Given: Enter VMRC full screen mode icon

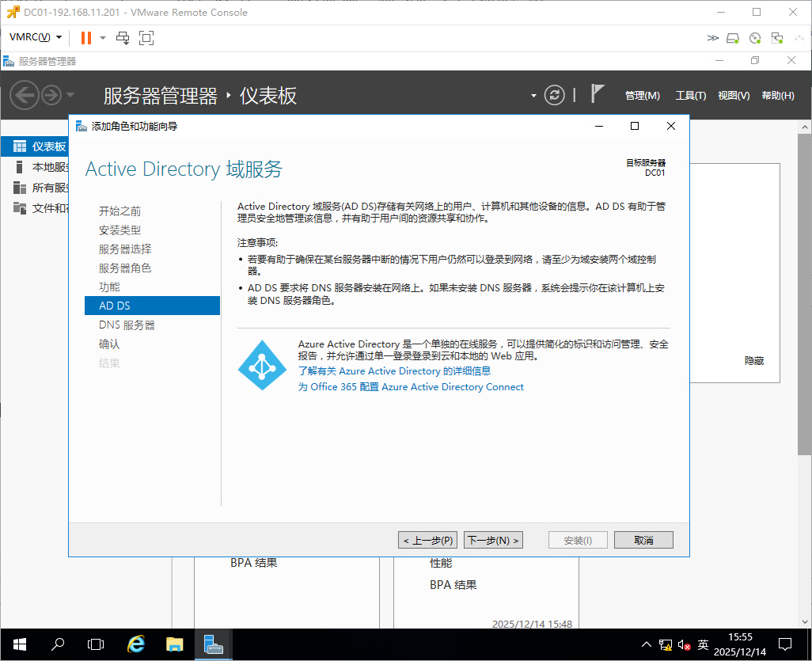Looking at the screenshot, I should click(x=146, y=38).
